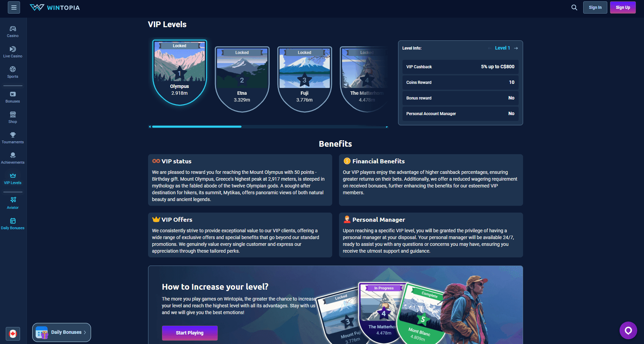This screenshot has width=644, height=344.
Task: Click the Canada flag language selector
Action: [13, 334]
